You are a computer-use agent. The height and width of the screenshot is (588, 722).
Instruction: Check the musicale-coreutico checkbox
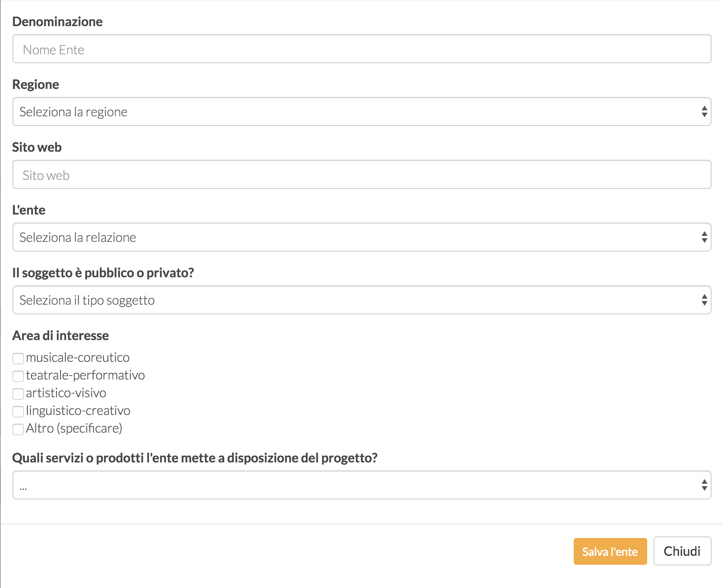pos(18,358)
